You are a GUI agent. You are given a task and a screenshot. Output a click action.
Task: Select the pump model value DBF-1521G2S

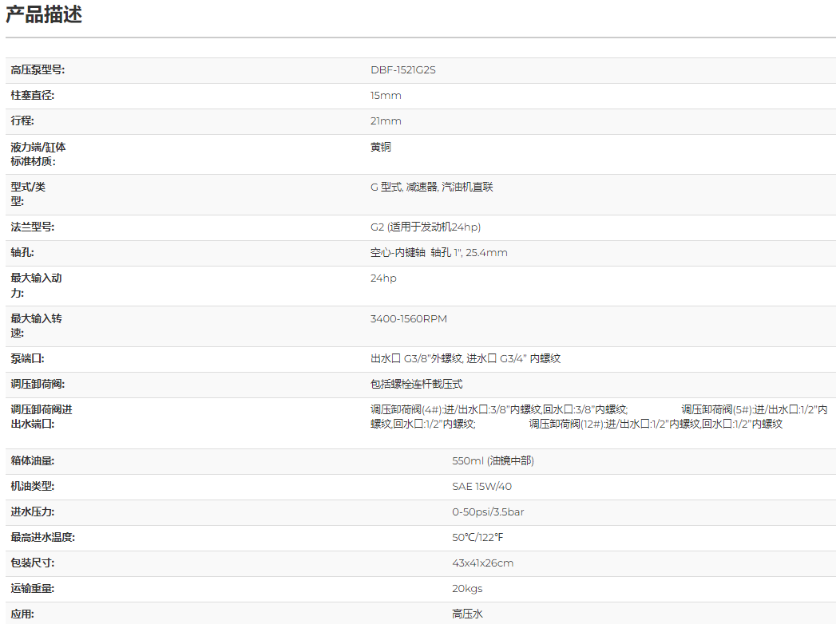pos(402,70)
